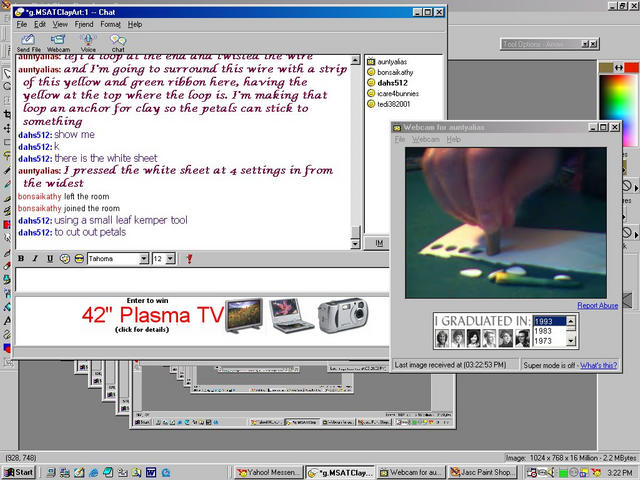The height and width of the screenshot is (480, 640).
Task: Select the Mover tool in Paint Shop
Action: (7, 128)
